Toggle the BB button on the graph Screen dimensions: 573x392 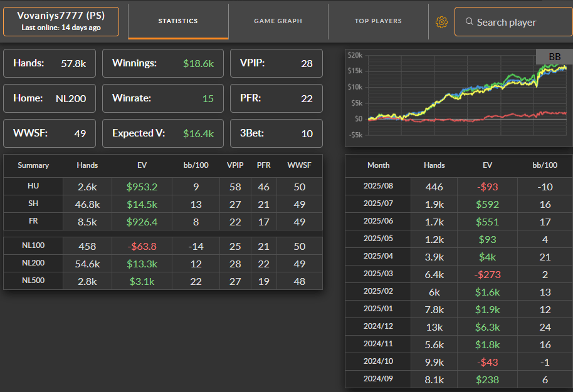[554, 56]
